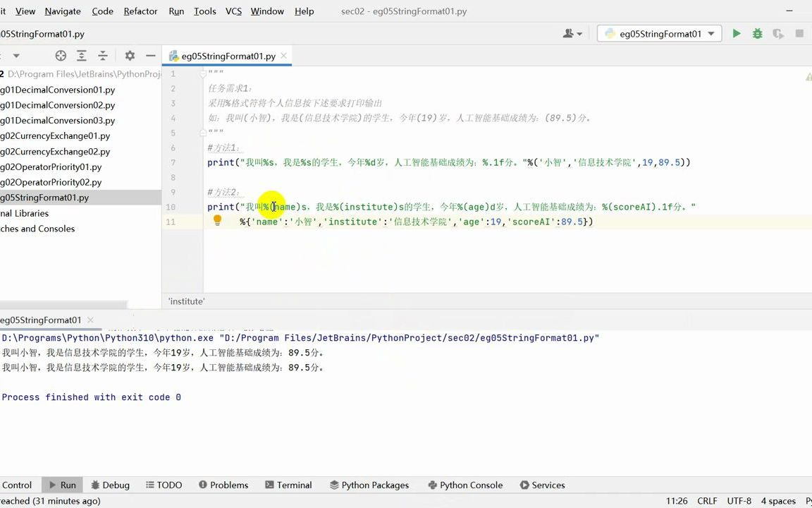
Task: Click CRLF line separator in status bar
Action: pos(707,501)
